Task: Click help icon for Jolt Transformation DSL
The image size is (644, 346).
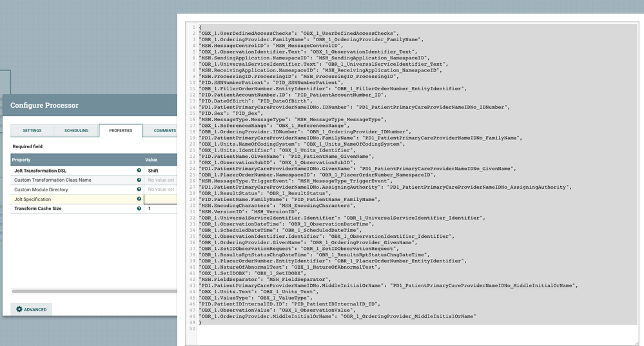Action: (139, 170)
